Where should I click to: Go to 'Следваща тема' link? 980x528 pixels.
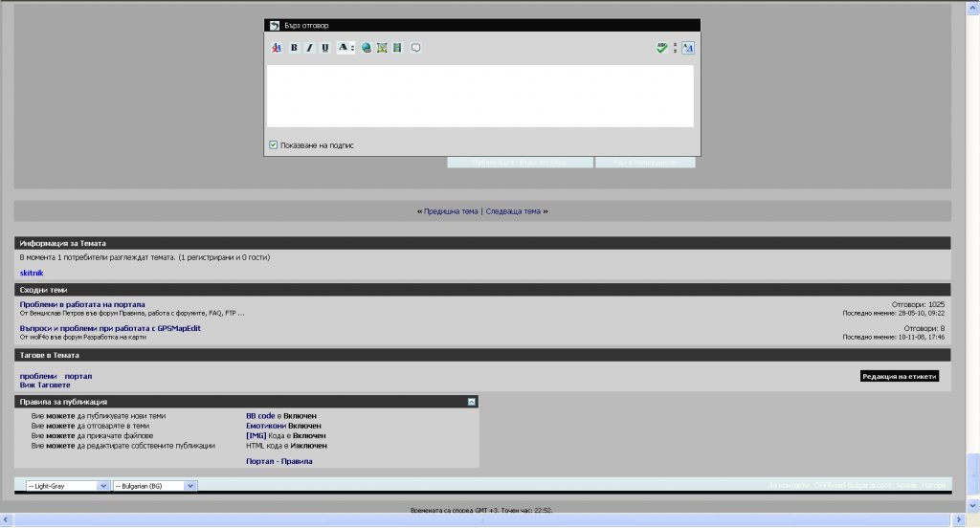[x=514, y=211]
